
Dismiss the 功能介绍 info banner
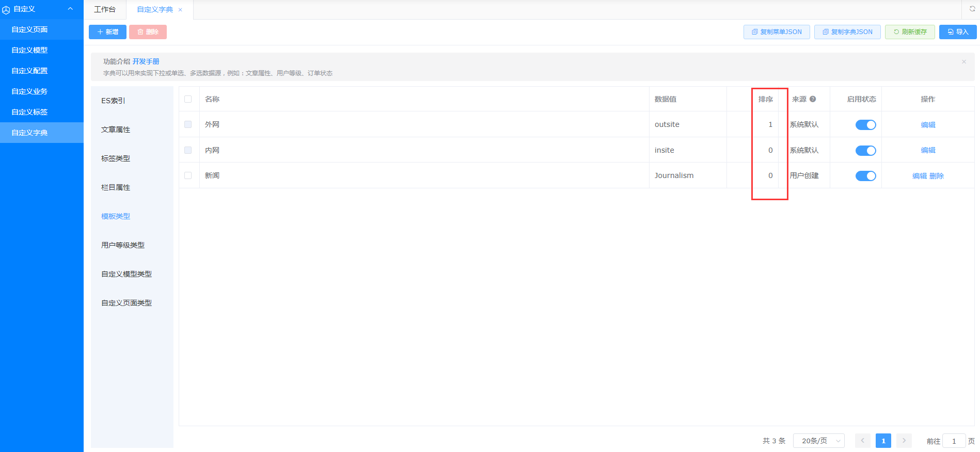[x=963, y=62]
